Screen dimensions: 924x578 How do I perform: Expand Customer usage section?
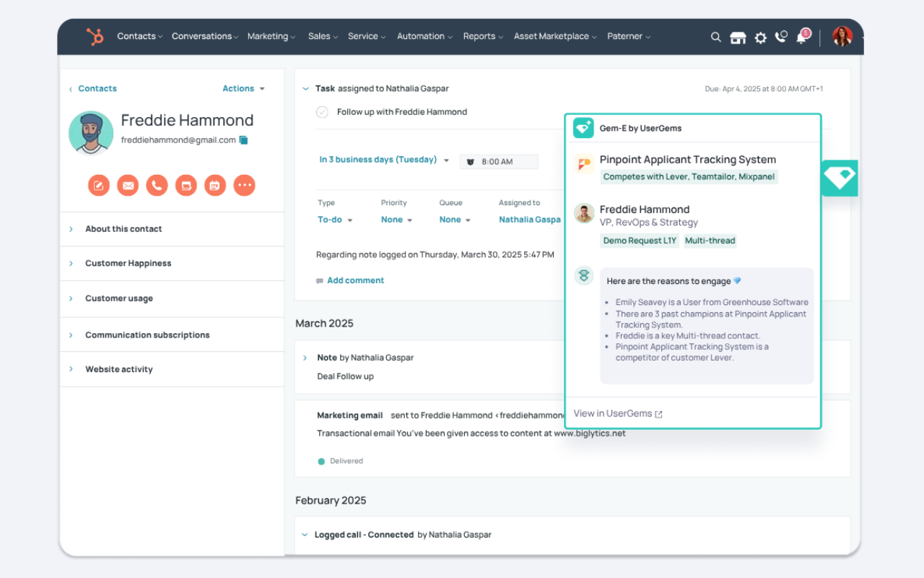tap(172, 298)
